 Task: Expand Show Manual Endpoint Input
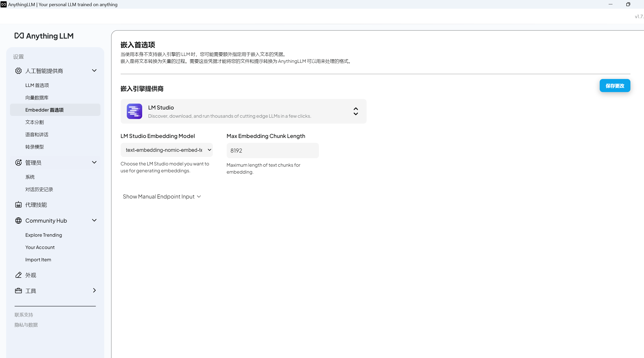tap(162, 197)
